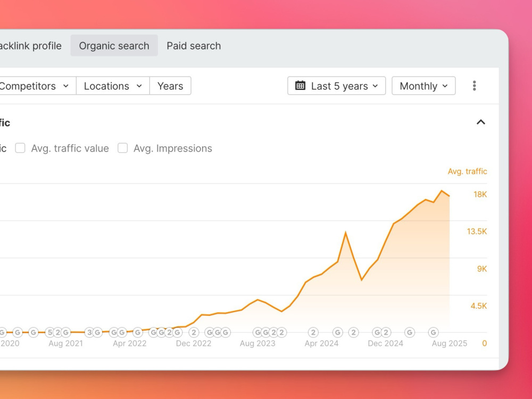Image resolution: width=532 pixels, height=399 pixels.
Task: Switch to the Paid search tab
Action: tap(194, 46)
